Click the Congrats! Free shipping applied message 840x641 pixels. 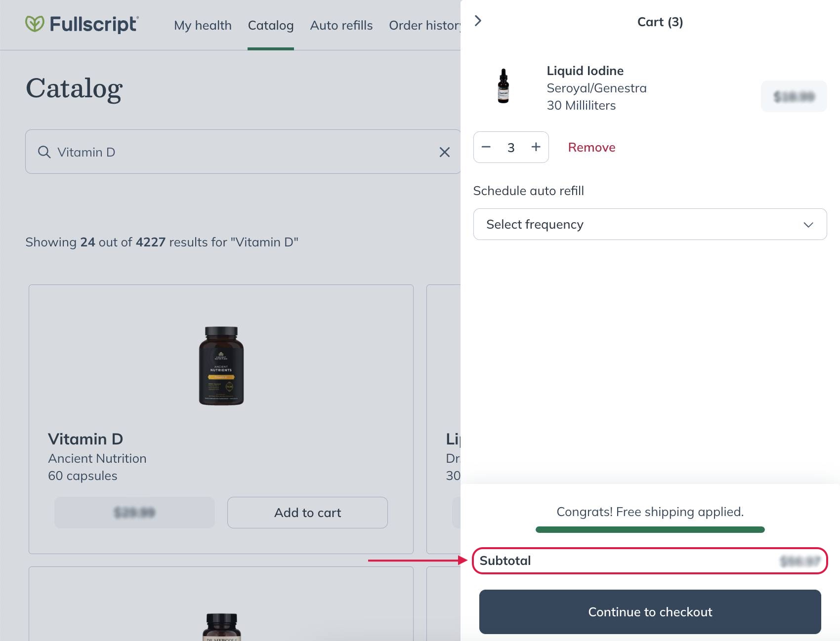pyautogui.click(x=650, y=512)
